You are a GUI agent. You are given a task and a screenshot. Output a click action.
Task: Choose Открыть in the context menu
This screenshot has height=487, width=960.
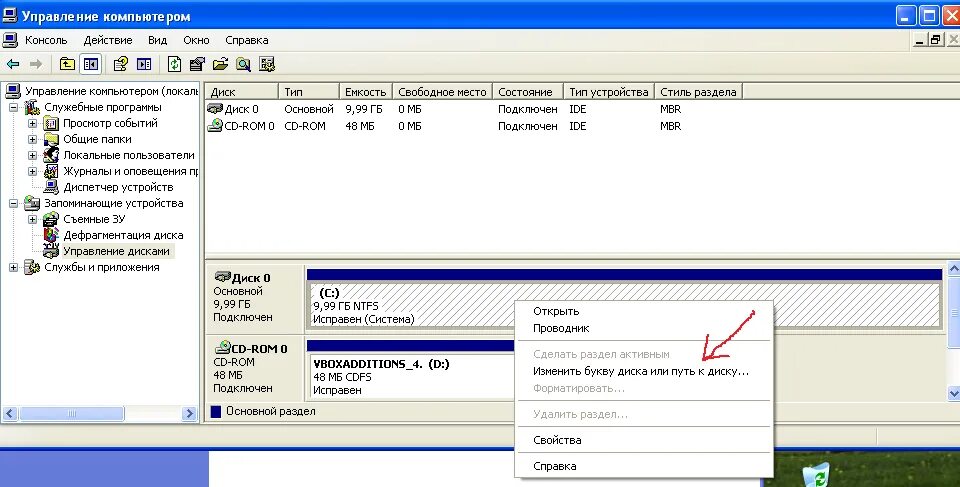point(644,311)
